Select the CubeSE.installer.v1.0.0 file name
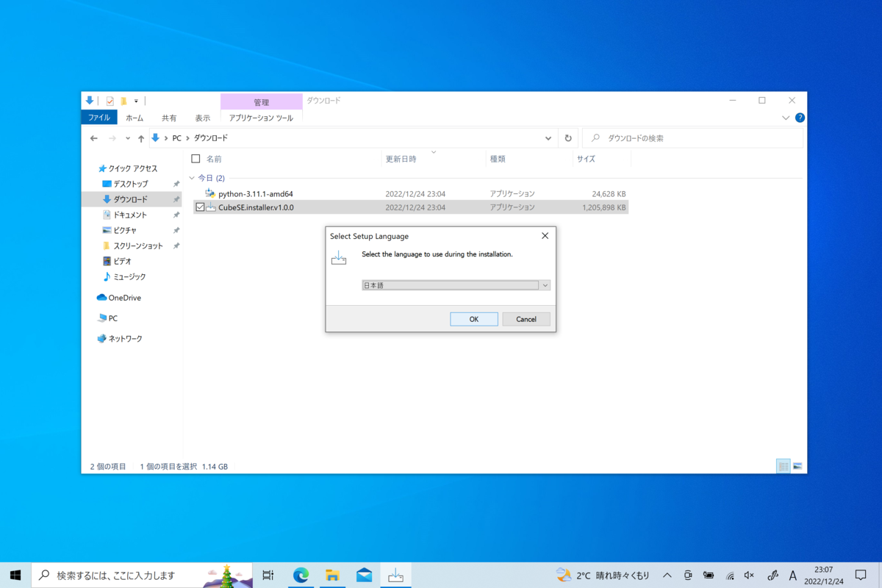This screenshot has height=588, width=882. tap(256, 207)
